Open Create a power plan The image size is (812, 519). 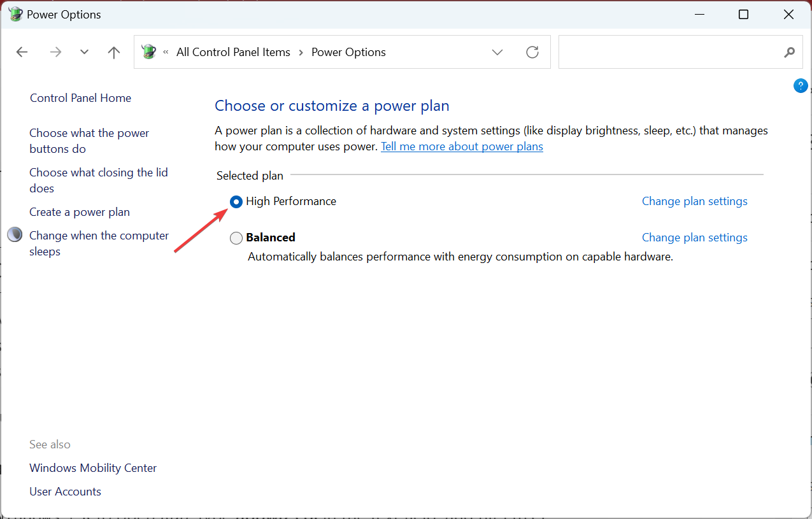[x=80, y=212]
